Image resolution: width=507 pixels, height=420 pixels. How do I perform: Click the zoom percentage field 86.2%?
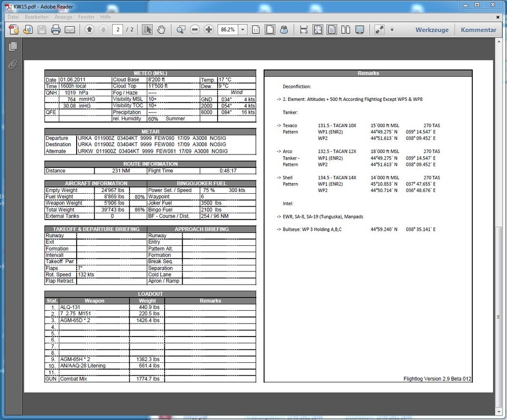point(228,30)
